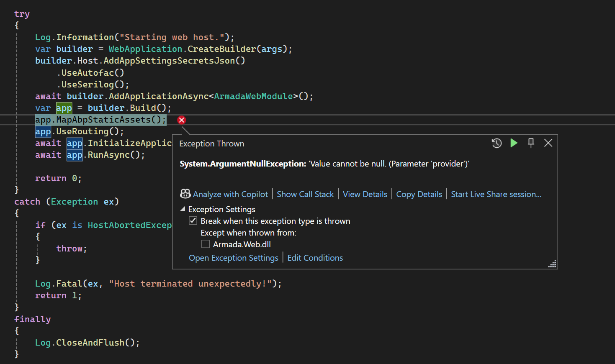
Task: Click Edit Conditions link
Action: point(315,258)
